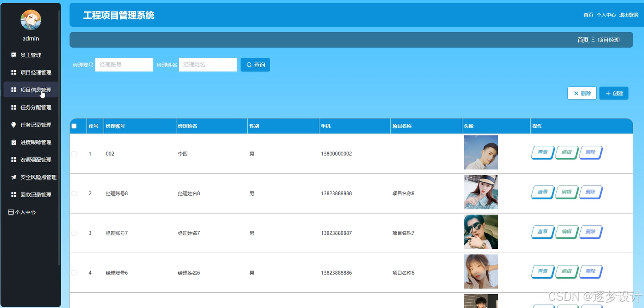
Task: Click the avatar photo in row 李四
Action: pos(481,152)
